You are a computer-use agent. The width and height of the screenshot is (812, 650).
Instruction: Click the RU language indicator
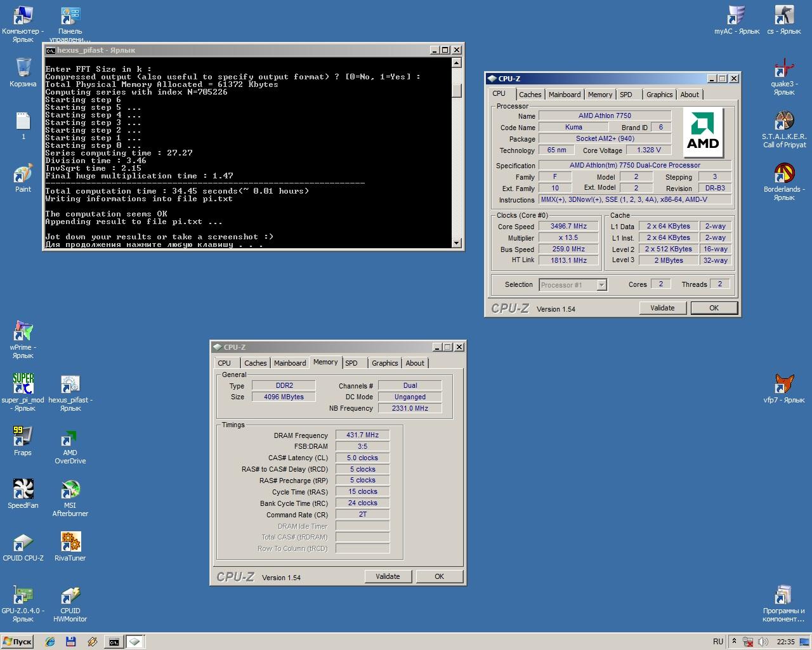pos(718,642)
